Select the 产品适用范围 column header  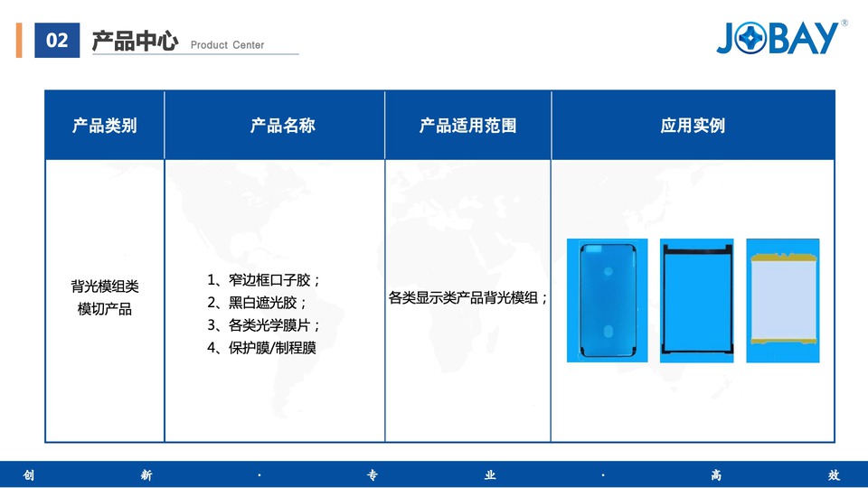[x=467, y=126]
